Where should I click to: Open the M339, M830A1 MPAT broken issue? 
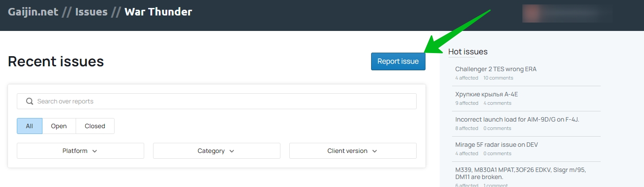[521, 173]
